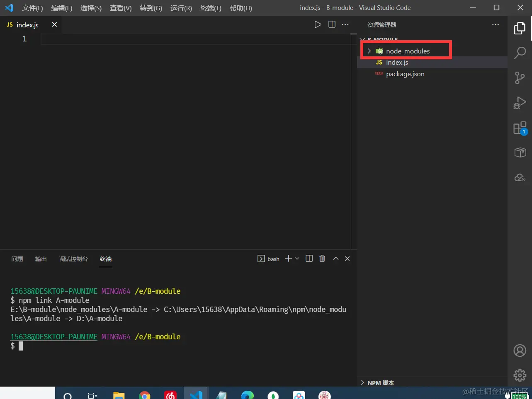Open the 文件(F) File menu
This screenshot has height=399, width=532.
click(32, 8)
